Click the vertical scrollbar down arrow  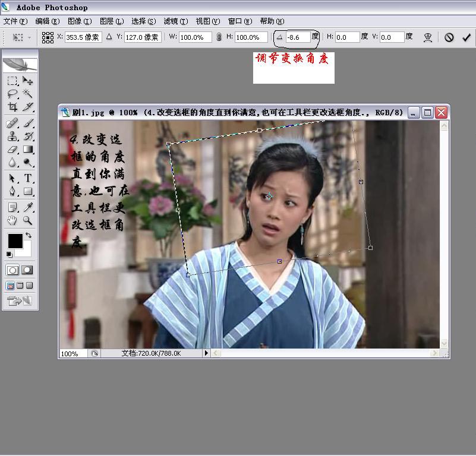click(444, 344)
